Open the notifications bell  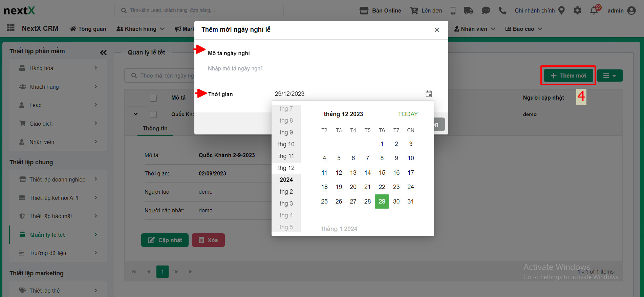[594, 10]
